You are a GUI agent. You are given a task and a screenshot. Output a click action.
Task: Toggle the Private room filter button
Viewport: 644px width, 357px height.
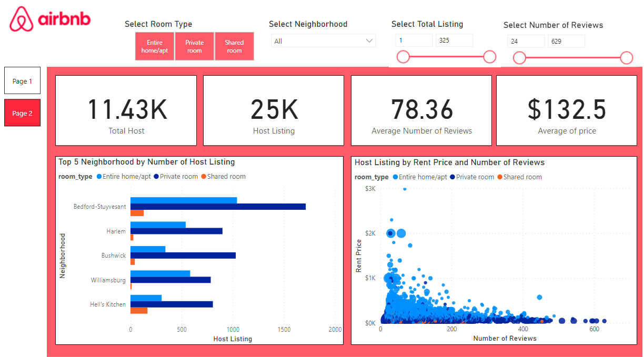point(194,46)
